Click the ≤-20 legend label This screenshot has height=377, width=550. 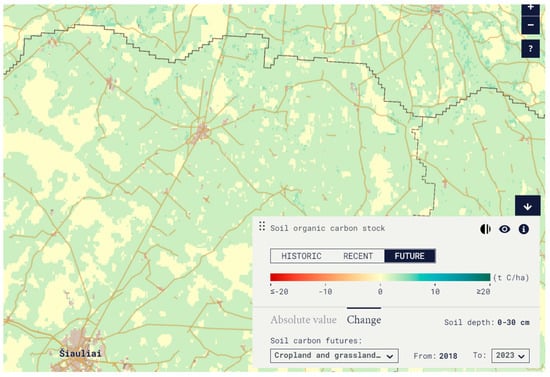[279, 291]
